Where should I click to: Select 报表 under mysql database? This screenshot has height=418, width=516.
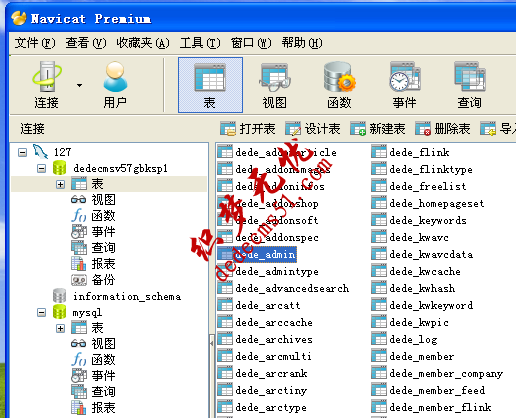pyautogui.click(x=93, y=408)
